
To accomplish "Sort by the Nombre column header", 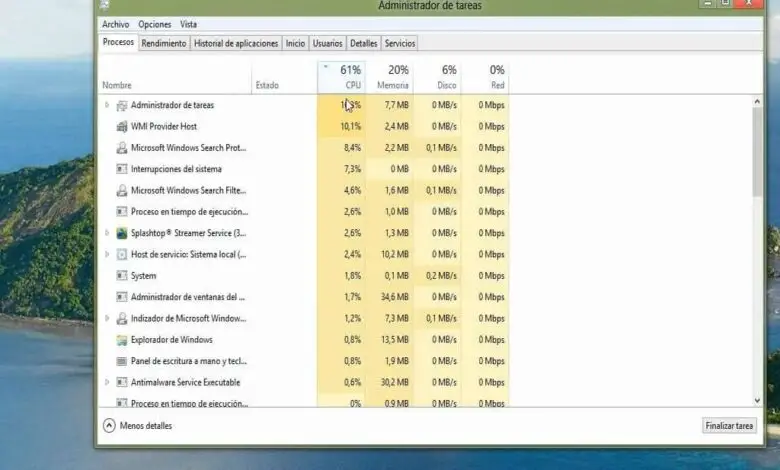I will [175, 78].
